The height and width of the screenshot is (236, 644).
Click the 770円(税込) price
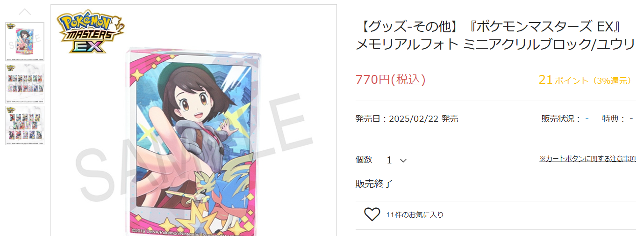tap(390, 80)
